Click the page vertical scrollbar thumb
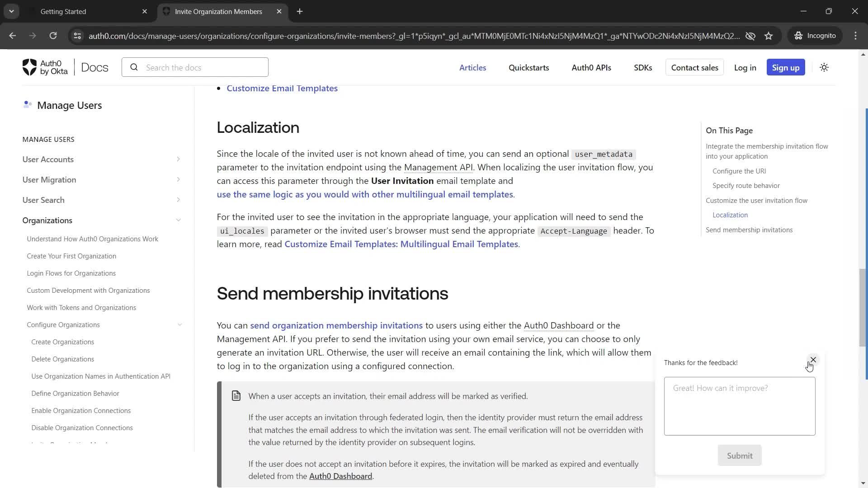The width and height of the screenshot is (868, 488). tap(863, 308)
